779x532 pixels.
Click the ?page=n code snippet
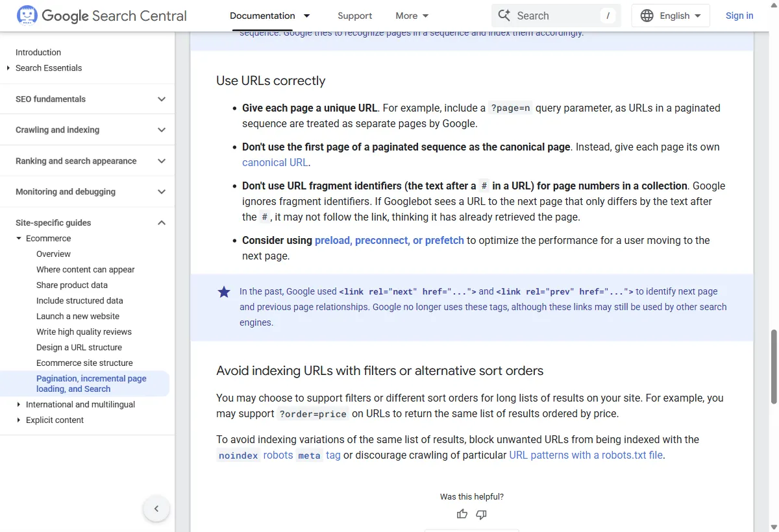coord(510,108)
